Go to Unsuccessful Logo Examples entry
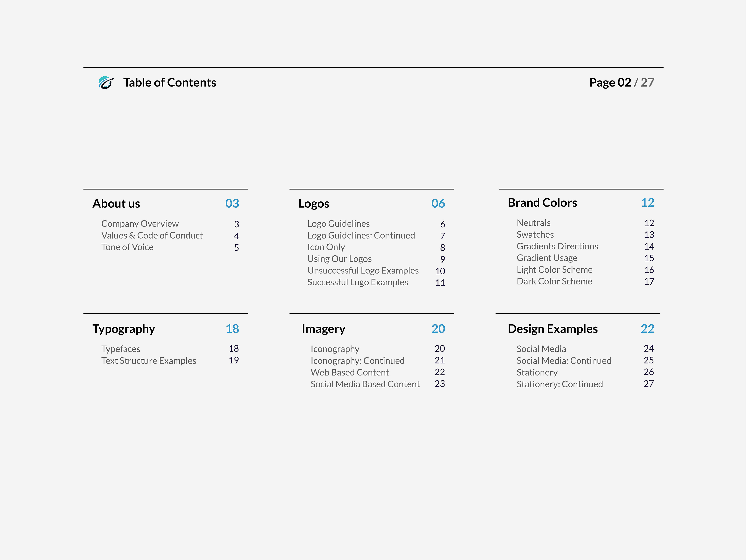Viewport: 747px width, 560px height. point(363,271)
